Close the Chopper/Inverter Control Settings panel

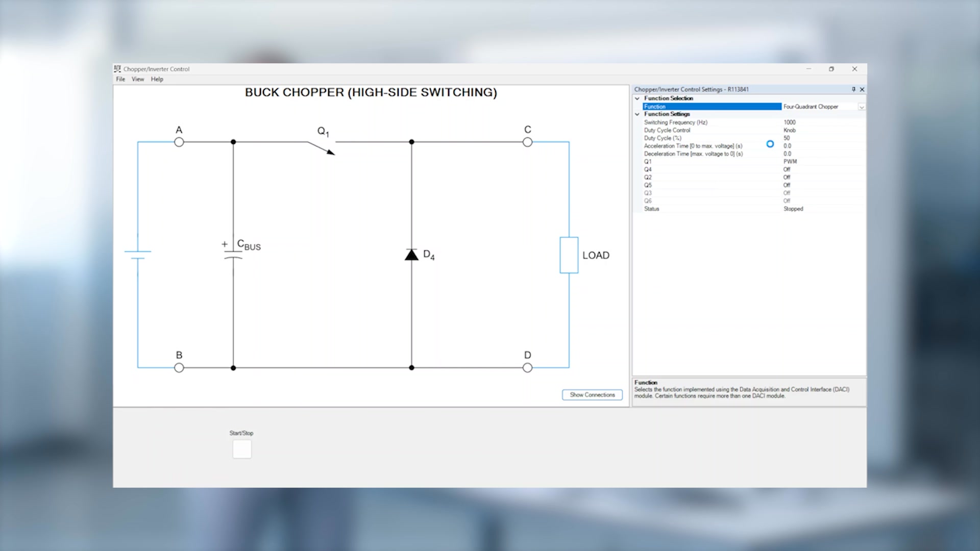tap(862, 89)
